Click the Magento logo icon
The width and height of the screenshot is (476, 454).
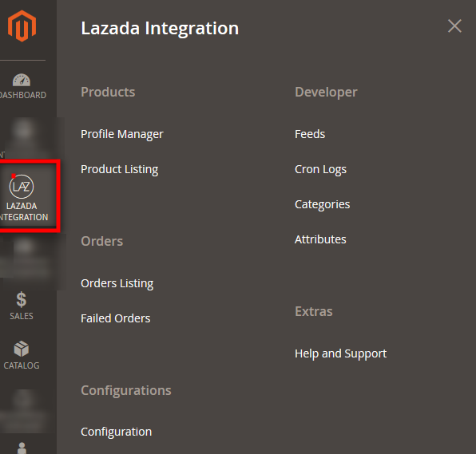pyautogui.click(x=22, y=26)
